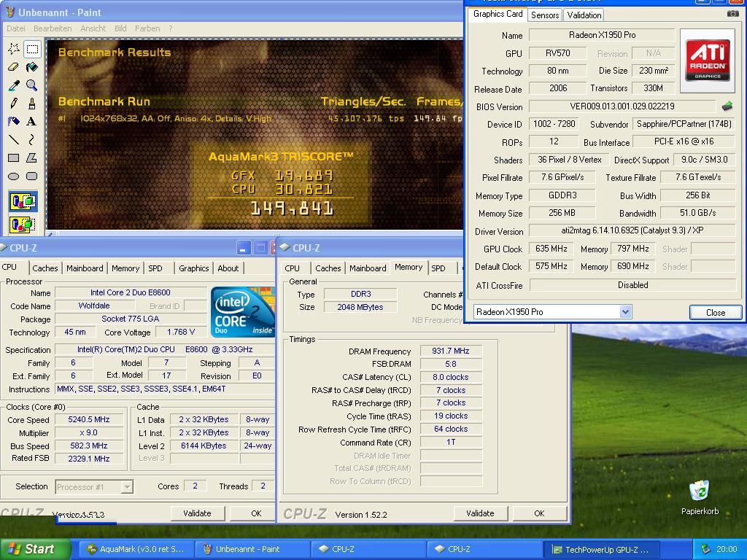The width and height of the screenshot is (747, 560).
Task: Select the Polygon shape tool
Action: tap(32, 157)
